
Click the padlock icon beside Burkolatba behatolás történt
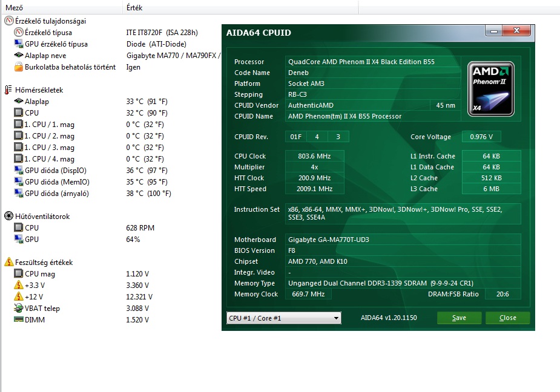pyautogui.click(x=18, y=67)
